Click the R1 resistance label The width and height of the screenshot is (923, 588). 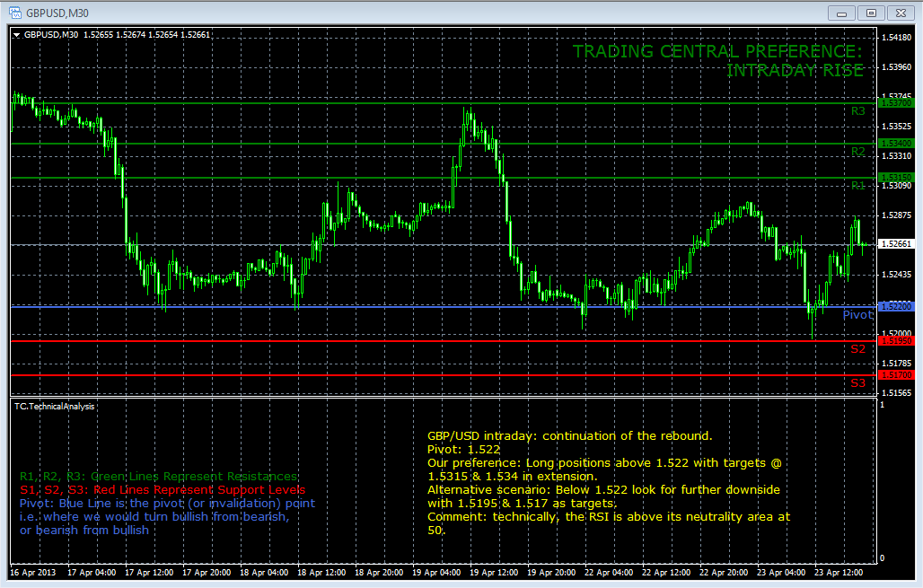(x=858, y=186)
